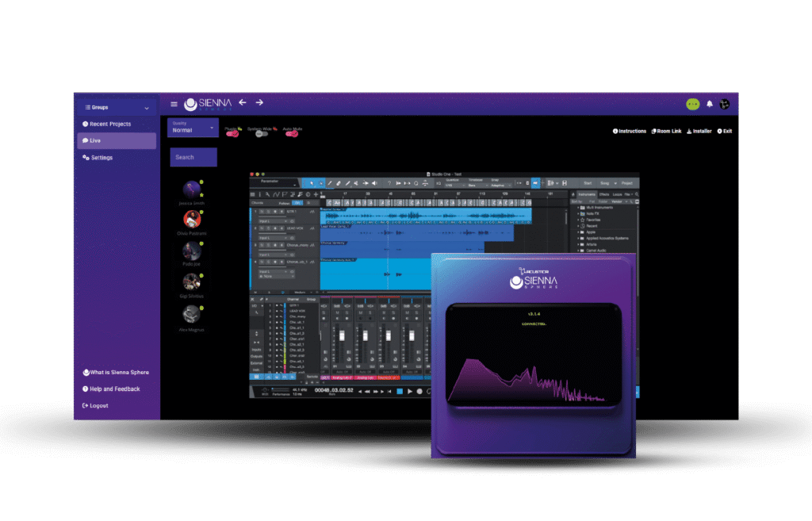This screenshot has width=812, height=521.
Task: Mute the GTR 1 track
Action: [262, 212]
